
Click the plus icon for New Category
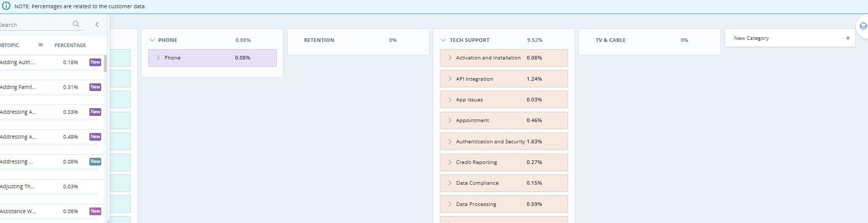(x=847, y=38)
